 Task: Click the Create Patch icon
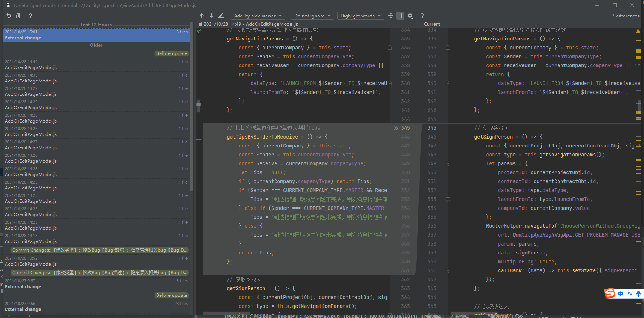18,16
